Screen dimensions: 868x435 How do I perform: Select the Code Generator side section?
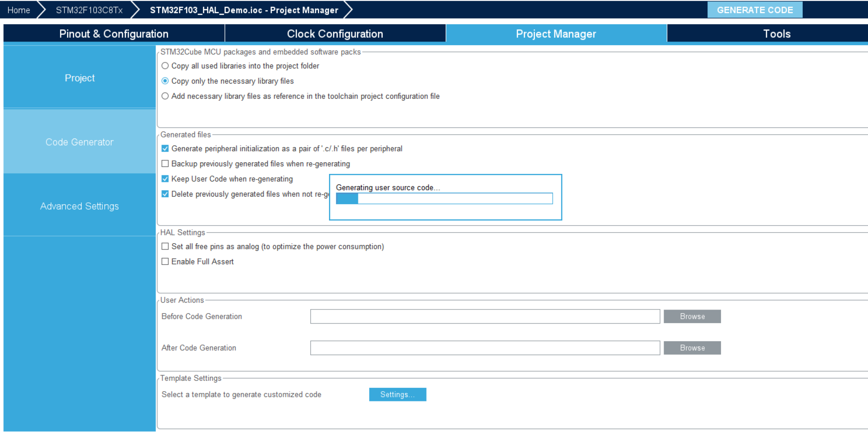click(80, 142)
